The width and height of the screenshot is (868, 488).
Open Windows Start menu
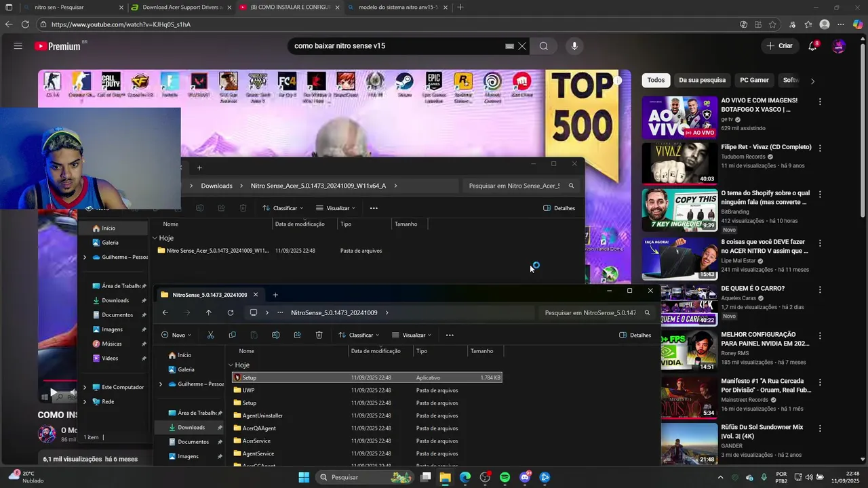(x=304, y=477)
